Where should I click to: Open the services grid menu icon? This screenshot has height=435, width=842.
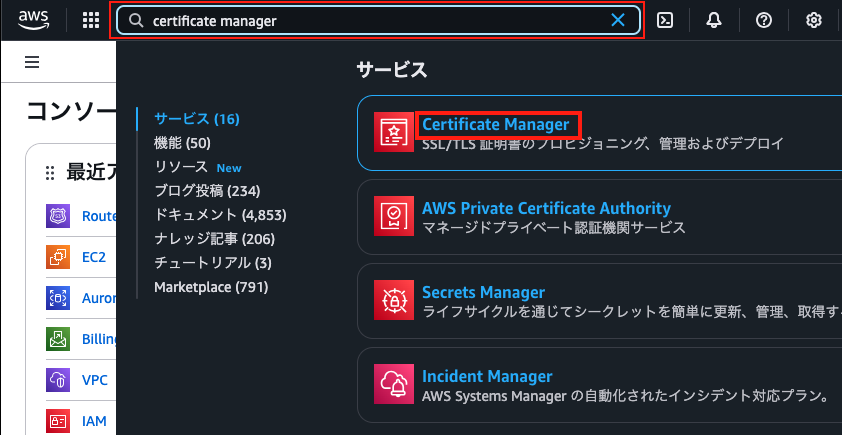(91, 20)
